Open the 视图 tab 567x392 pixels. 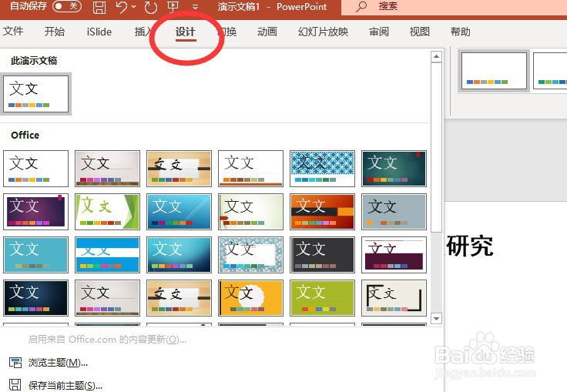coord(419,32)
